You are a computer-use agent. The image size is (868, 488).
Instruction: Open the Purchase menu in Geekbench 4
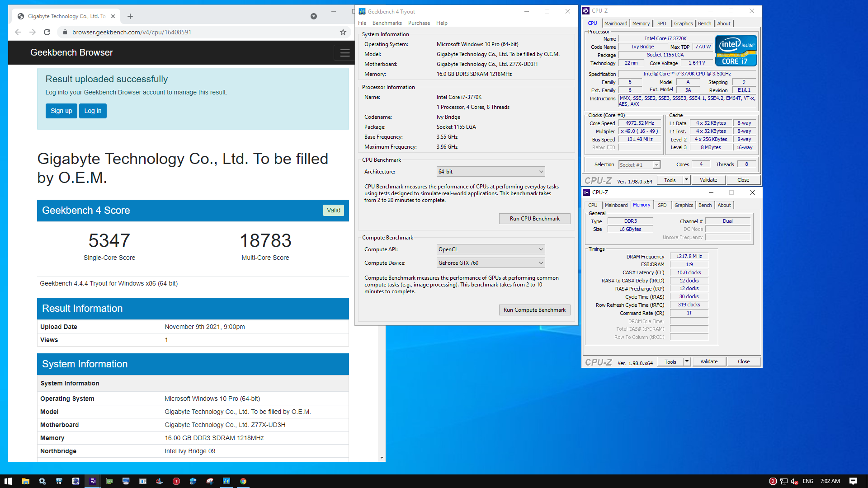coord(419,23)
